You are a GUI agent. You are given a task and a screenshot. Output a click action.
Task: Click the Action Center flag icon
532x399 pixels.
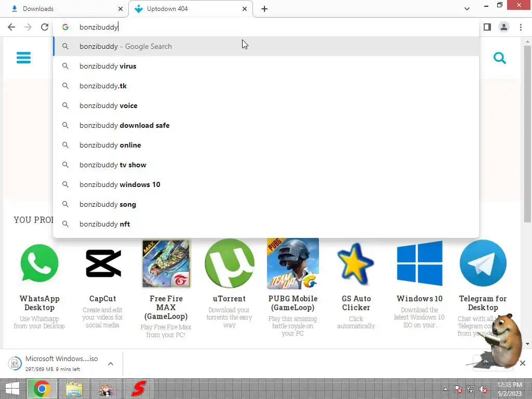(458, 389)
